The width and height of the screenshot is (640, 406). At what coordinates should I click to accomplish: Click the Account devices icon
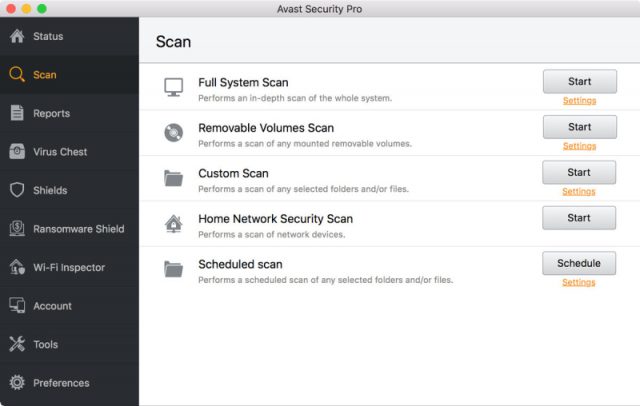17,306
